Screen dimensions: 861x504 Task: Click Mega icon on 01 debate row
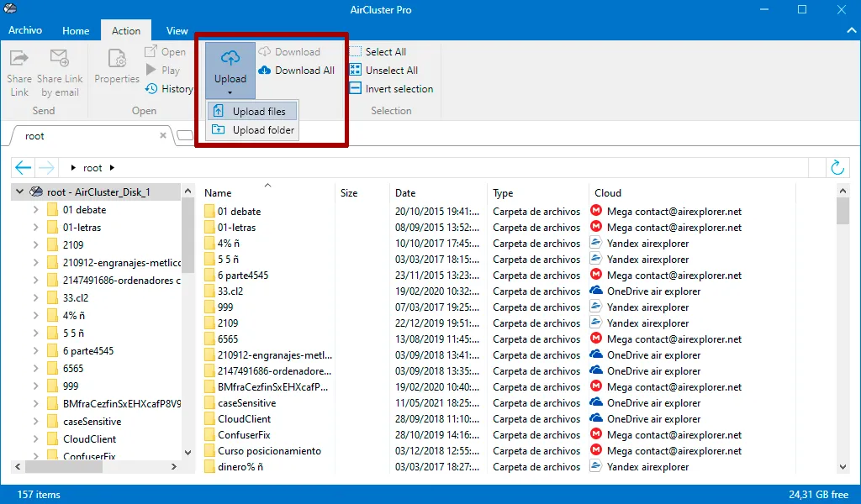click(596, 211)
